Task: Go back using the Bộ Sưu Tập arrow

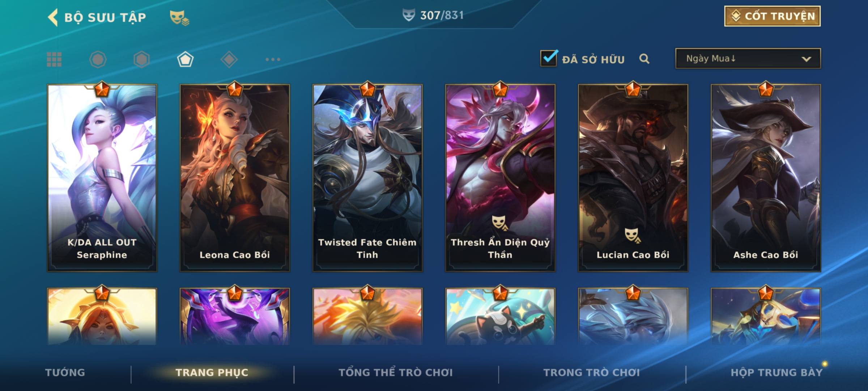Action: 53,17
